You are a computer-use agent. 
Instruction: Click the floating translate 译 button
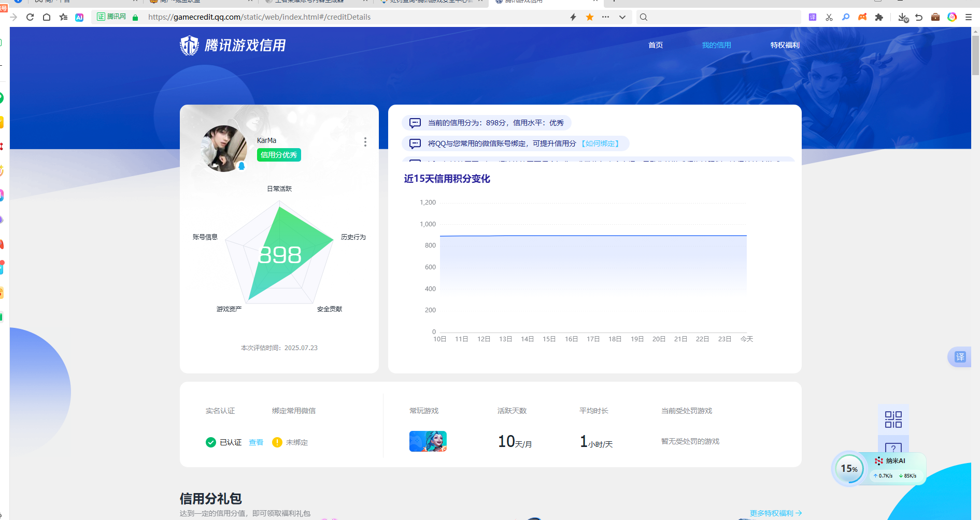click(x=960, y=357)
